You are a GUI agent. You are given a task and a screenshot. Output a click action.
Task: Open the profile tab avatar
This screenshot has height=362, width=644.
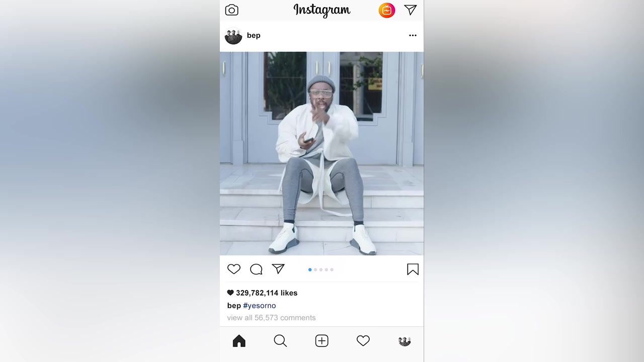pos(405,341)
